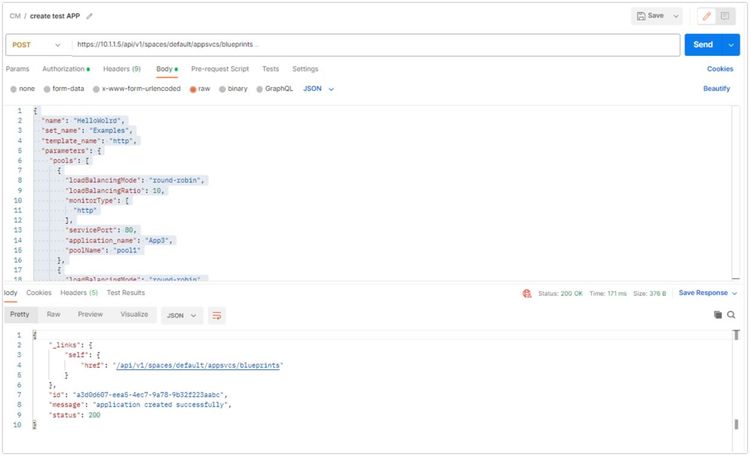Select the binary body type
Image resolution: width=750 pixels, height=456 pixels.
(233, 89)
